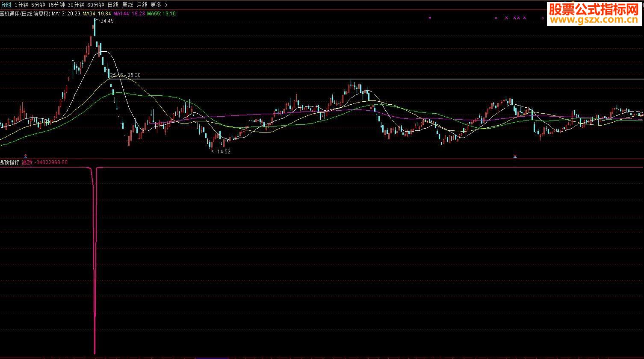
Task: Click the 国机通用(日线,前复权) chart title
Action: click(x=25, y=14)
